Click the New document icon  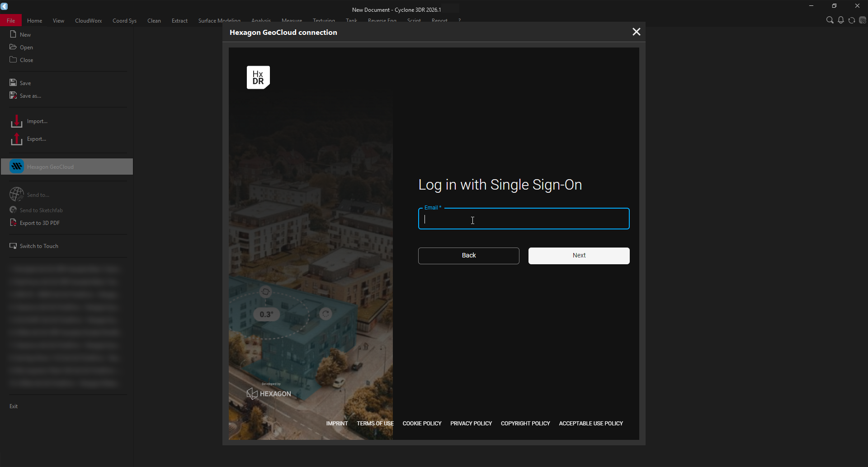[x=13, y=34]
